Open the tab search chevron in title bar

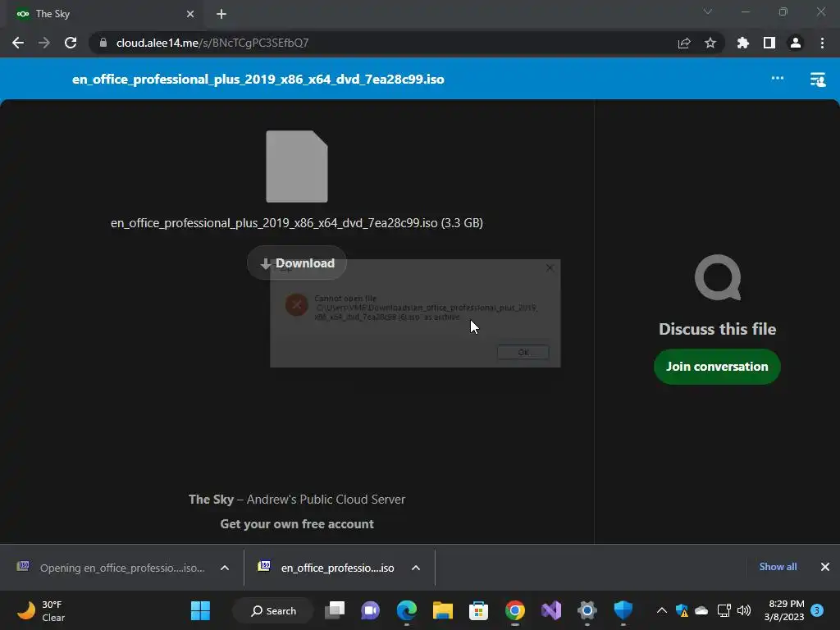click(708, 11)
